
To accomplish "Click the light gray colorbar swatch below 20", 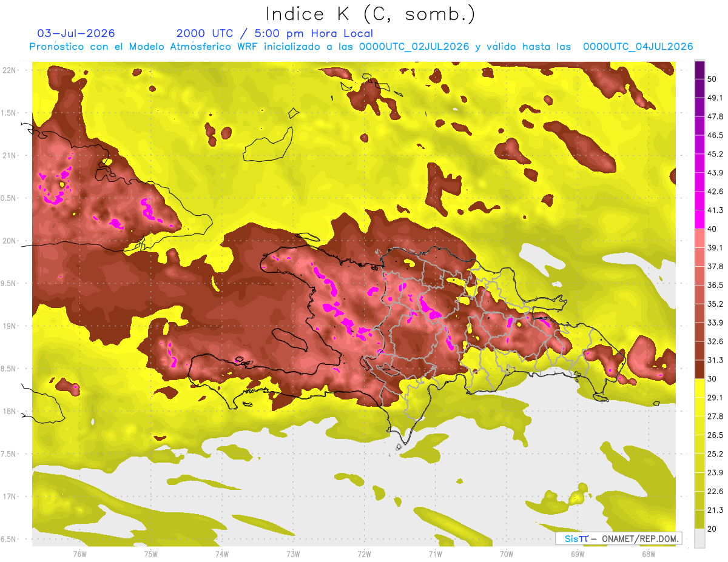I will click(x=699, y=538).
